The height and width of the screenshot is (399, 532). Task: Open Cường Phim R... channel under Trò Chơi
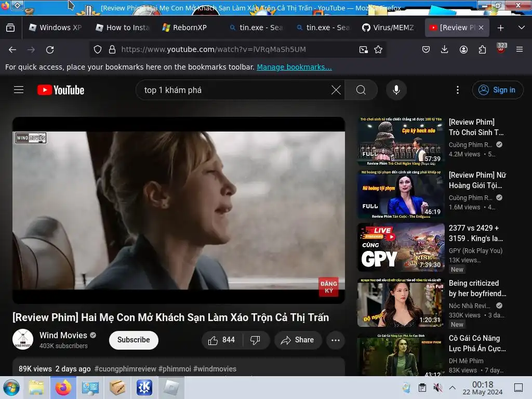coord(470,145)
